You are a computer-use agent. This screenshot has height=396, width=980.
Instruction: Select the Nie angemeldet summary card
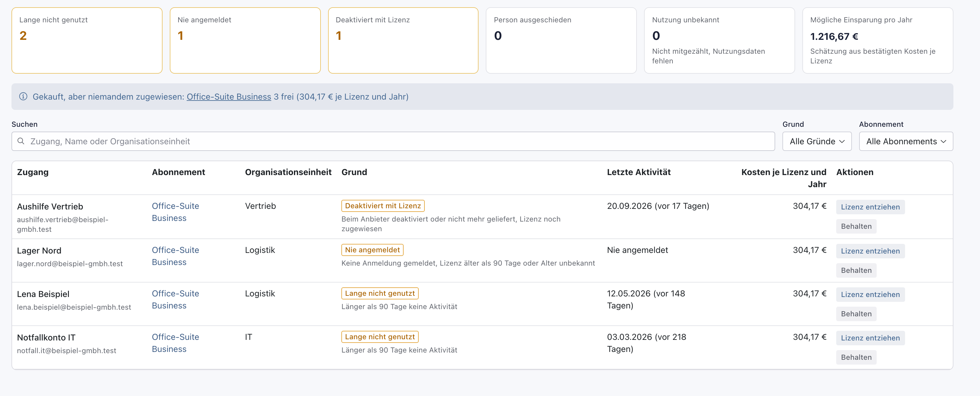[245, 40]
